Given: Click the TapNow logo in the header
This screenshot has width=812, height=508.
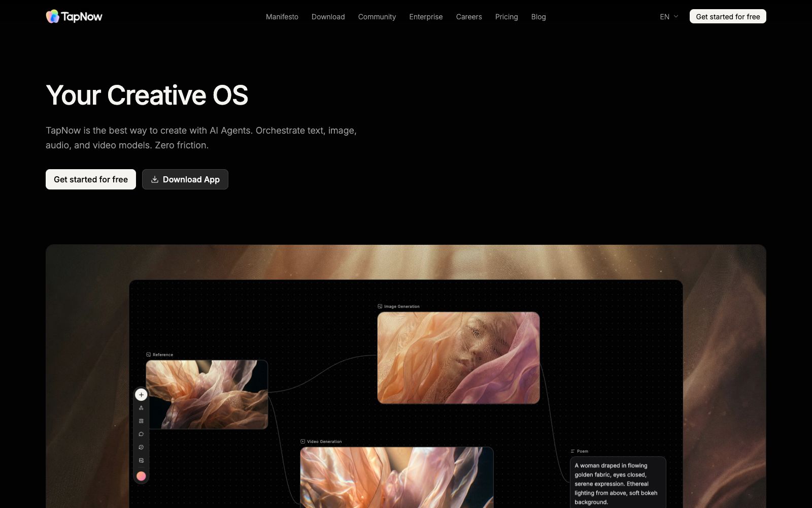Looking at the screenshot, I should [74, 17].
